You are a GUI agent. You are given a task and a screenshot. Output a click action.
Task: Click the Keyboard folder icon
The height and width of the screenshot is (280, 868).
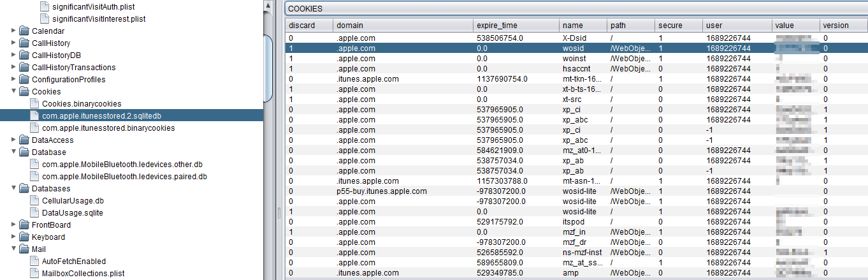coord(24,237)
